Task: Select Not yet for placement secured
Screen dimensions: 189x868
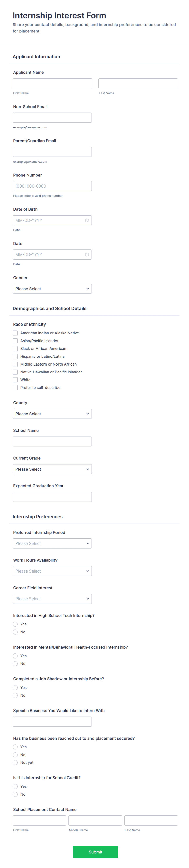Action: tap(15, 762)
